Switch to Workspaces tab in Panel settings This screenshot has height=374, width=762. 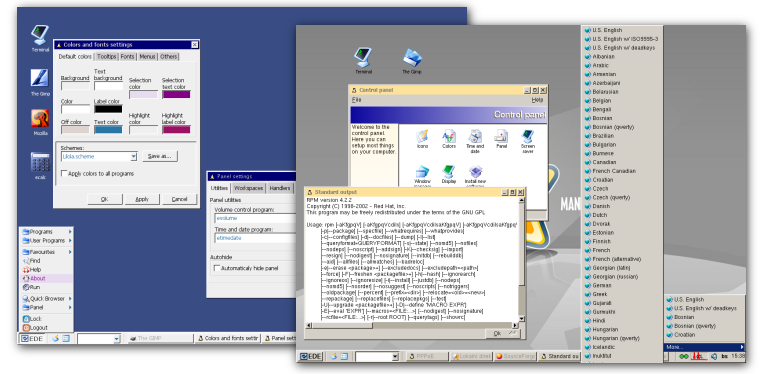pos(248,188)
